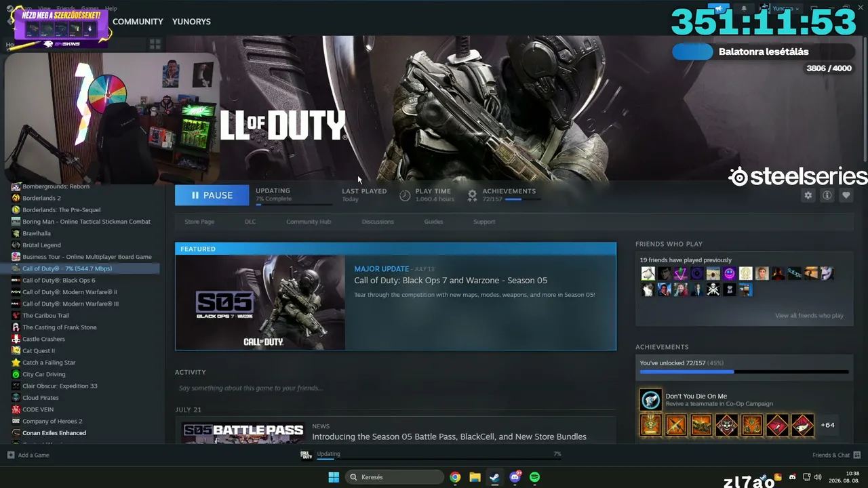Select Boring Man - Online Tactical Stickman Combat
This screenshot has height=488, width=868.
click(x=85, y=222)
